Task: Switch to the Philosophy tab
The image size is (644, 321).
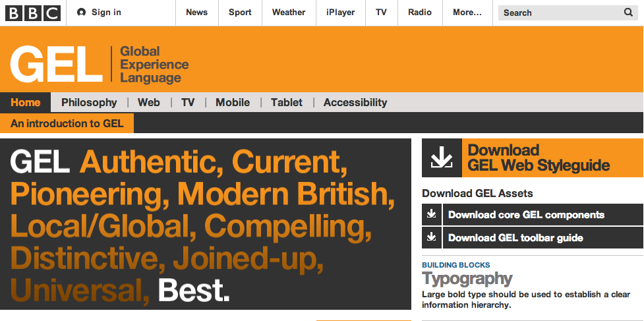Action: point(89,102)
